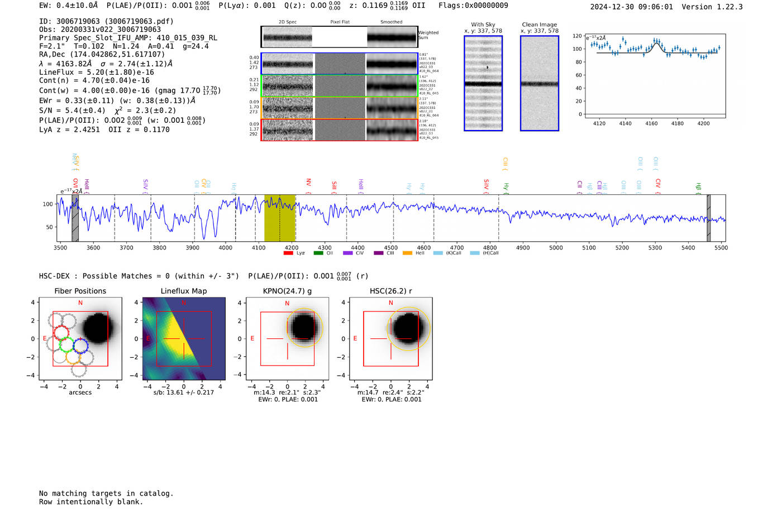Click the Fiber Positions panel image
The image size is (782, 532).
click(x=80, y=338)
